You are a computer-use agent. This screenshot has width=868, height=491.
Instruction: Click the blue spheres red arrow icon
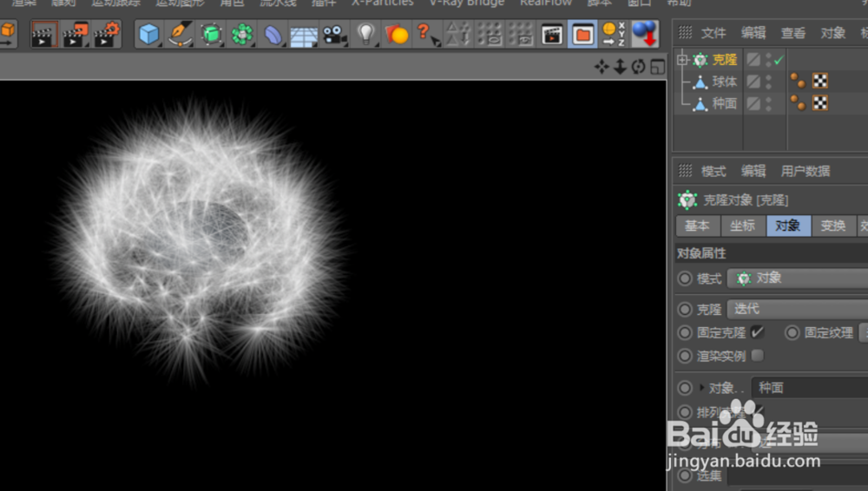(x=644, y=34)
